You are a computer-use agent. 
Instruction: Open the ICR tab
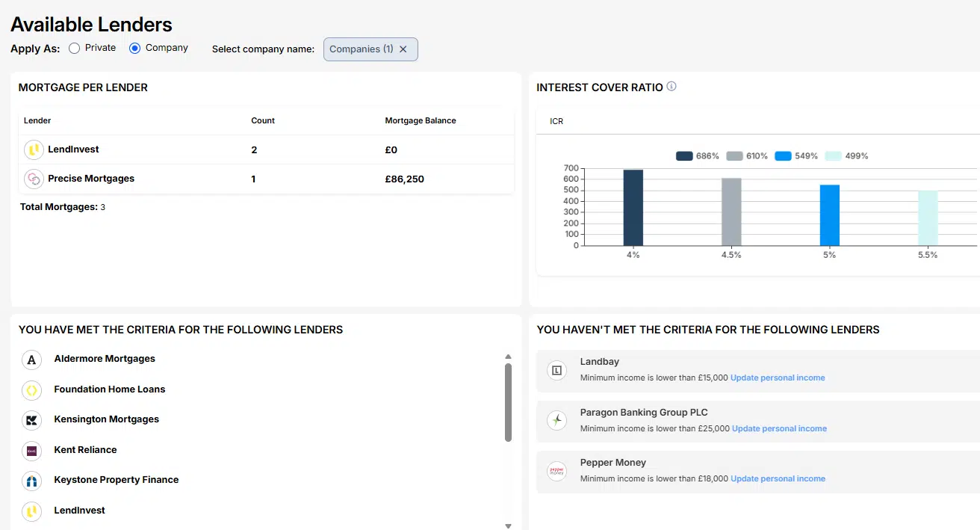point(556,121)
